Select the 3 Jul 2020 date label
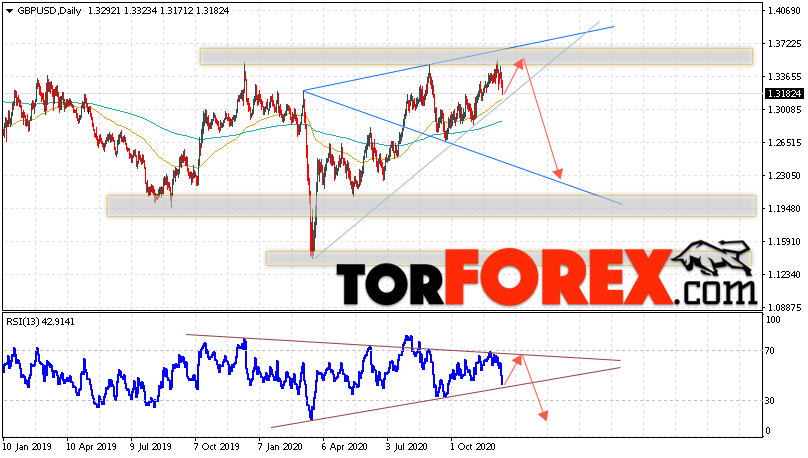This screenshot has height=458, width=808. point(407,447)
